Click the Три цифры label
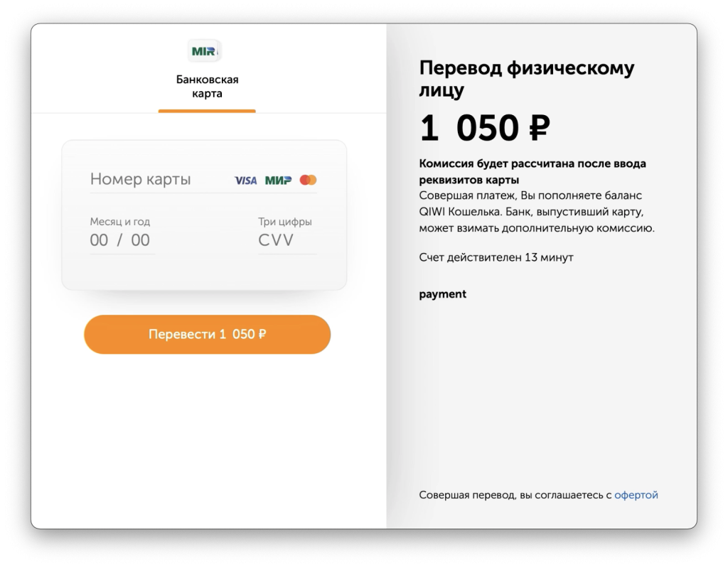Image resolution: width=728 pixels, height=567 pixels. click(x=284, y=222)
